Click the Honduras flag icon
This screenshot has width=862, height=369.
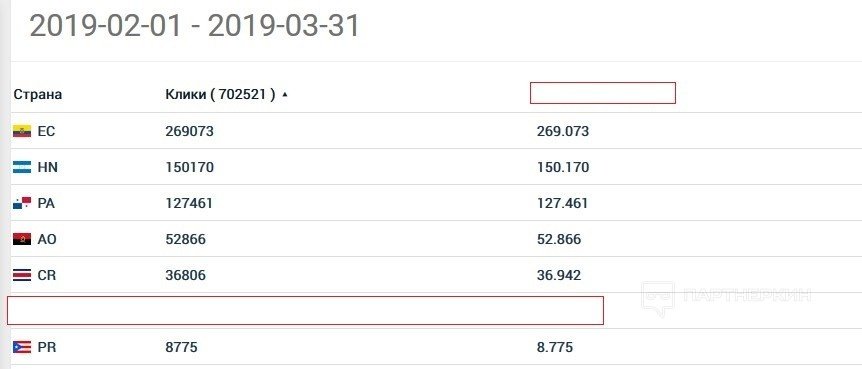click(22, 167)
